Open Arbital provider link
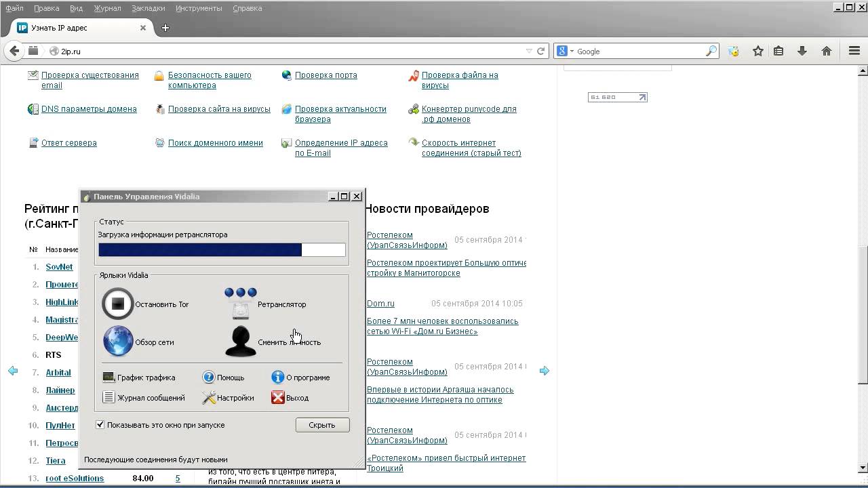 point(58,373)
